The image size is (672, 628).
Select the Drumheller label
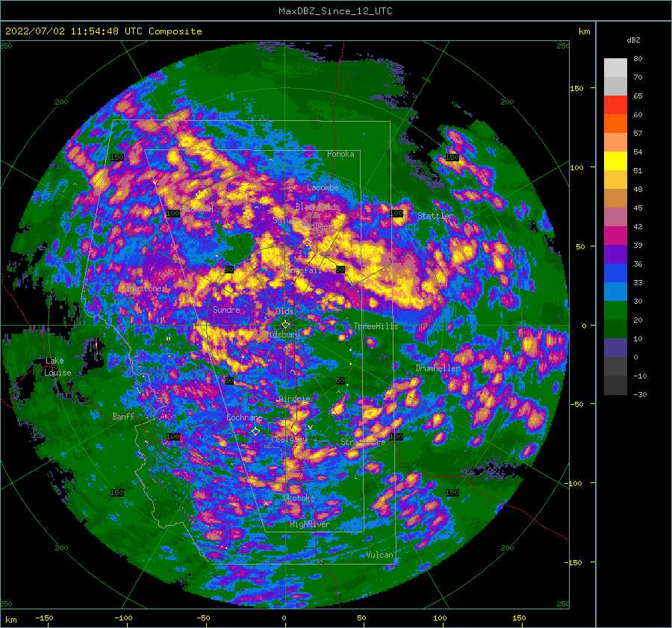438,368
